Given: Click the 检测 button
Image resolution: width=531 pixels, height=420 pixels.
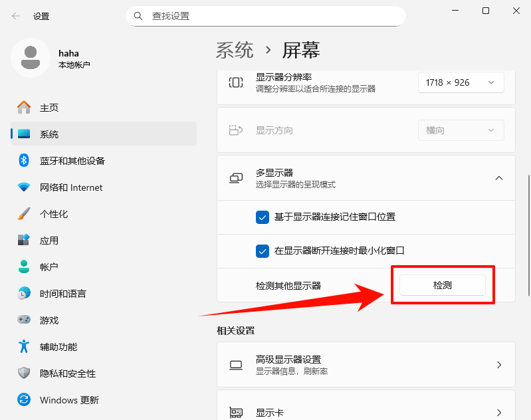Looking at the screenshot, I should (x=442, y=285).
